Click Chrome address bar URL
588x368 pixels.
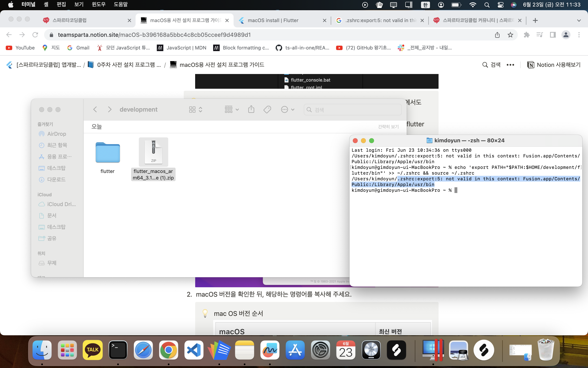154,35
